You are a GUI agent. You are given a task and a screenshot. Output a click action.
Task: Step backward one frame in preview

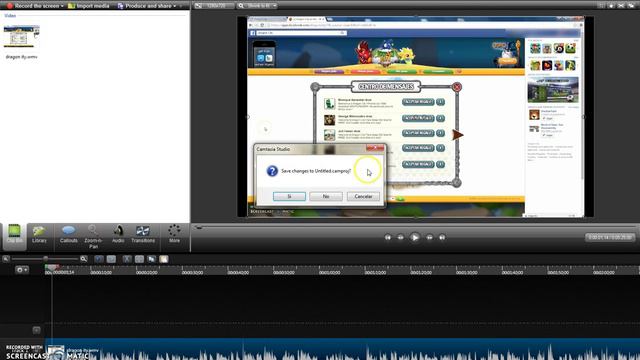point(401,237)
